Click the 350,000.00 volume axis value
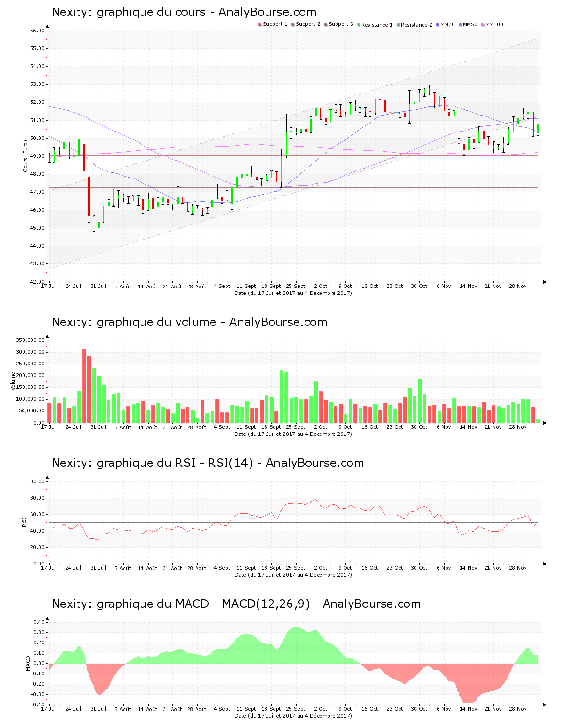Image resolution: width=564 pixels, height=728 pixels. pyautogui.click(x=30, y=341)
